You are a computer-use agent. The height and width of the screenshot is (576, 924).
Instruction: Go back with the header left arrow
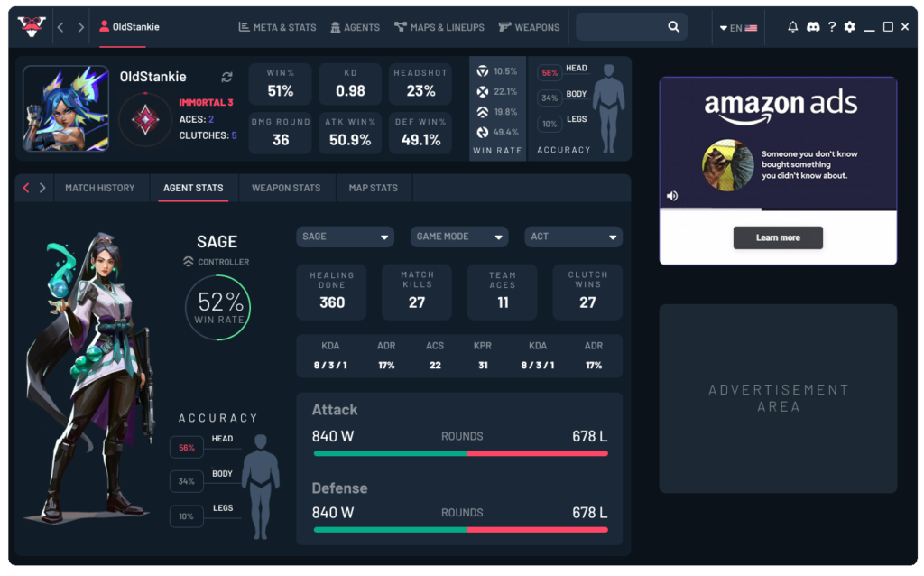60,27
